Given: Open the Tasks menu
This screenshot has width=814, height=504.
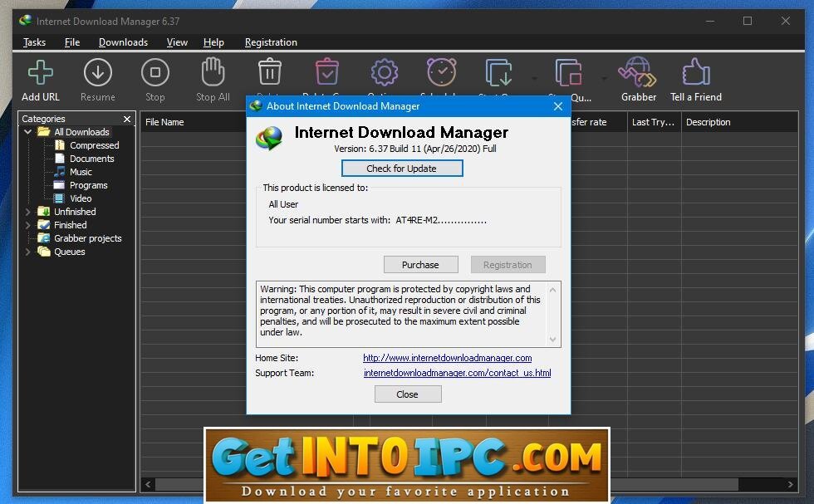Looking at the screenshot, I should (34, 42).
